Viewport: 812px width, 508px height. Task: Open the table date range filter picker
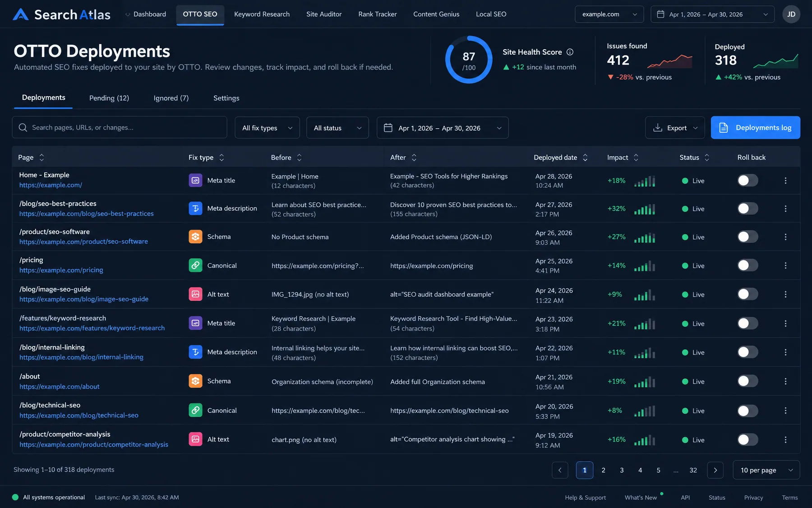pyautogui.click(x=443, y=128)
